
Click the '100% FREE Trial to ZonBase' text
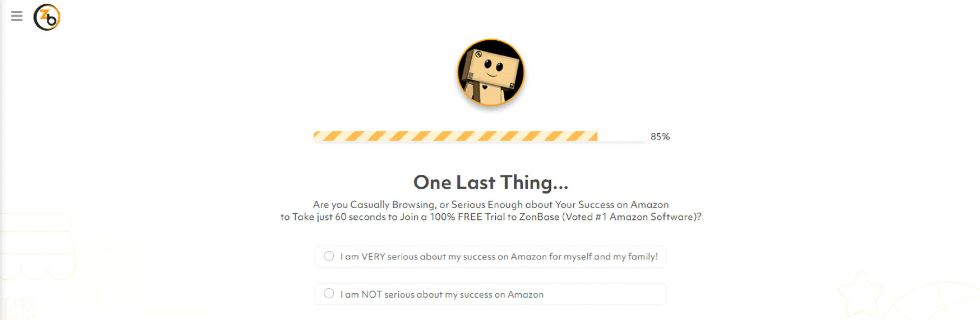click(x=494, y=217)
